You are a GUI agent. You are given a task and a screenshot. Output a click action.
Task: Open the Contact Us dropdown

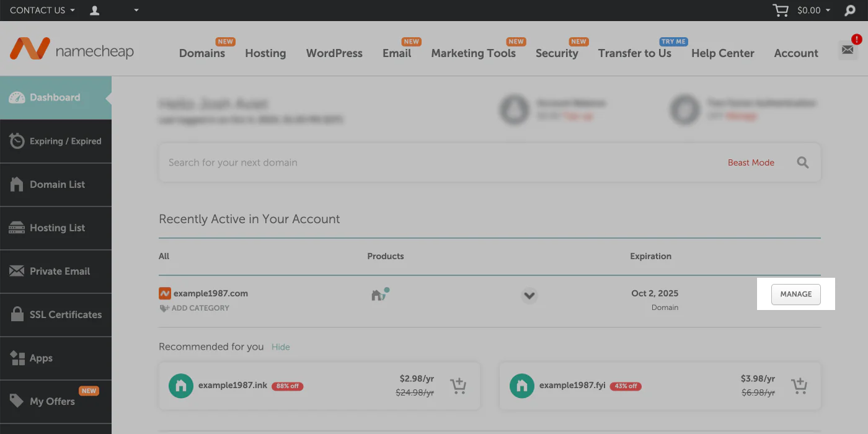[x=42, y=10]
